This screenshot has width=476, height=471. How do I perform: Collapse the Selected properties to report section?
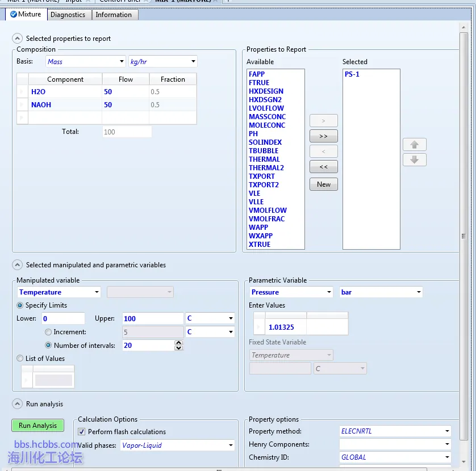pos(18,39)
